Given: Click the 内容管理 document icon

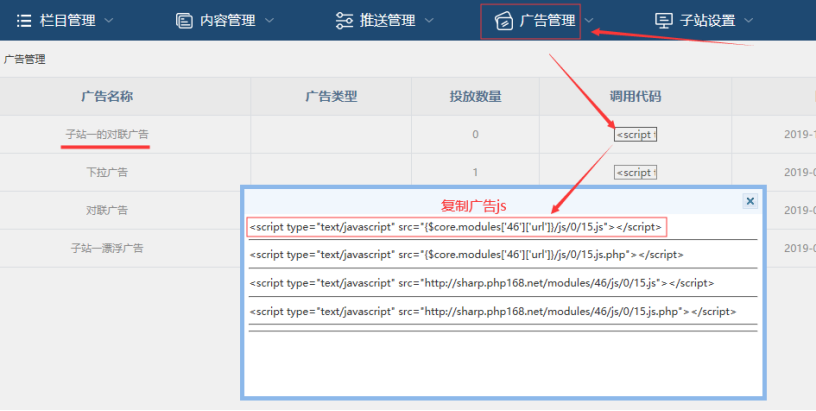Looking at the screenshot, I should 183,20.
